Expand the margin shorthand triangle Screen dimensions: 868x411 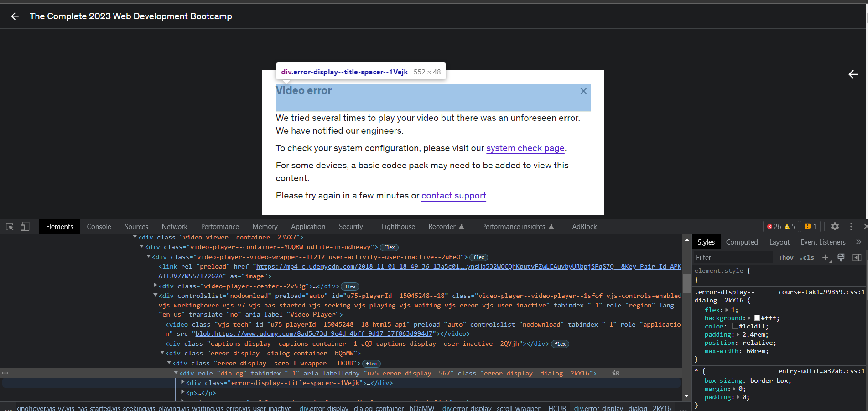(734, 389)
